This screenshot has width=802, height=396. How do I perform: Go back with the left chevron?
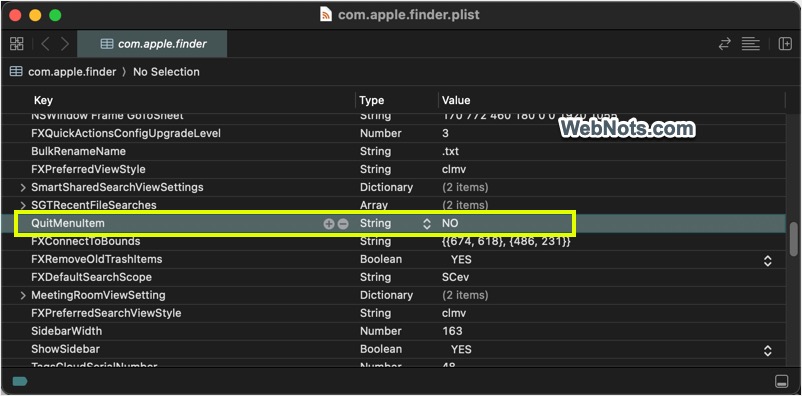point(45,44)
